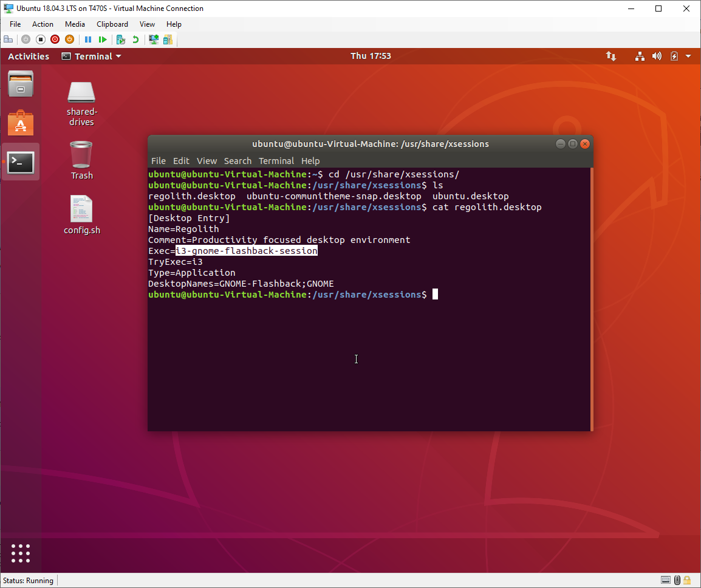Pause the virtual machine from the toolbar
701x588 pixels.
pyautogui.click(x=88, y=39)
